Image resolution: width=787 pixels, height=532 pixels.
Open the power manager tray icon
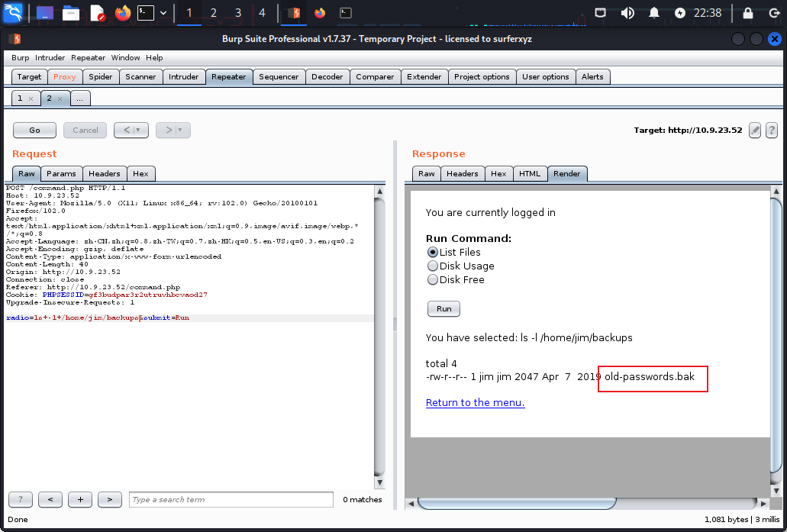(x=680, y=13)
